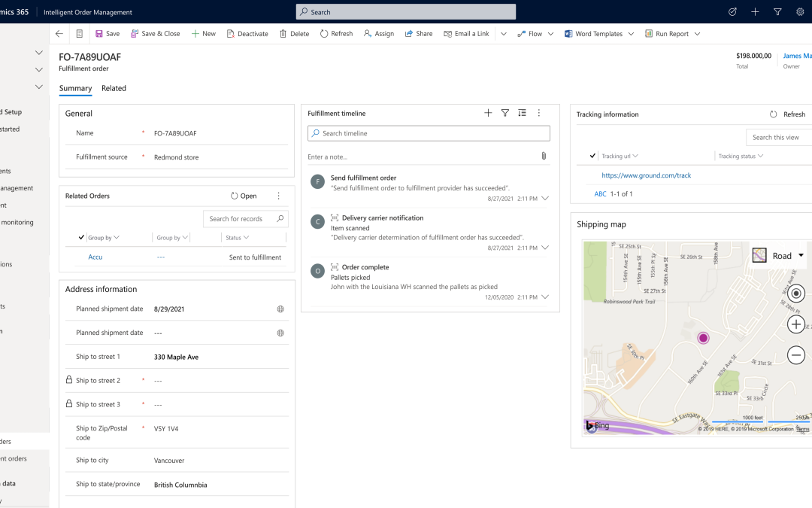Refresh tracking information with its refresh icon

click(773, 114)
